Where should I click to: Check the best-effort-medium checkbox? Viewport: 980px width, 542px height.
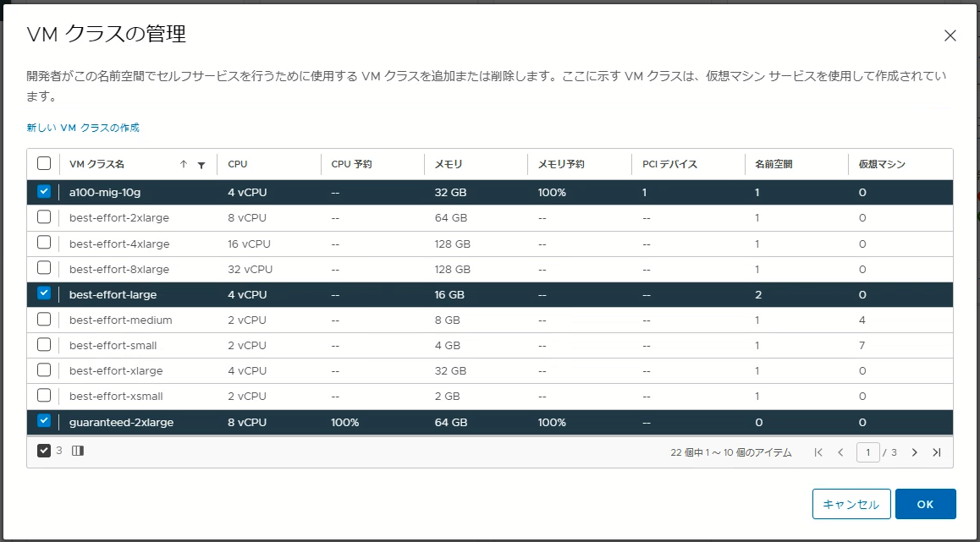pos(44,319)
